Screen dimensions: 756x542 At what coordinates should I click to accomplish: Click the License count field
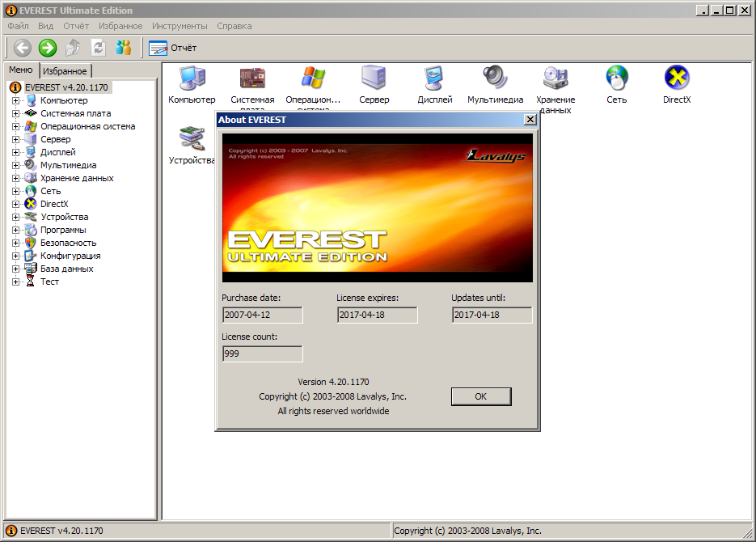[x=262, y=354]
